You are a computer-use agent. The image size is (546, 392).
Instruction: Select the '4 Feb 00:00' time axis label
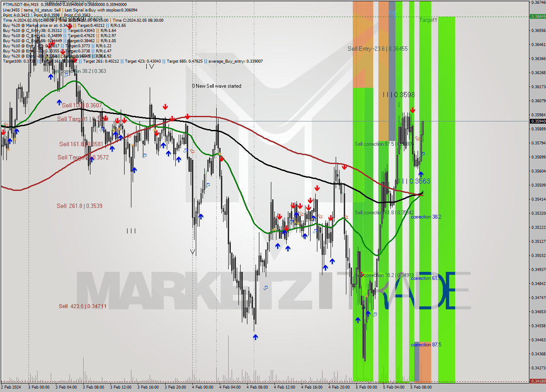(202, 387)
